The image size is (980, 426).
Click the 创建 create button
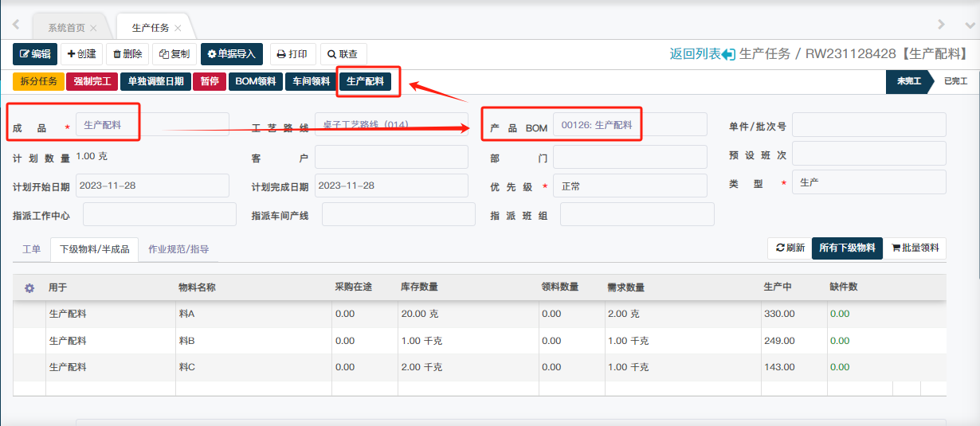pos(82,54)
